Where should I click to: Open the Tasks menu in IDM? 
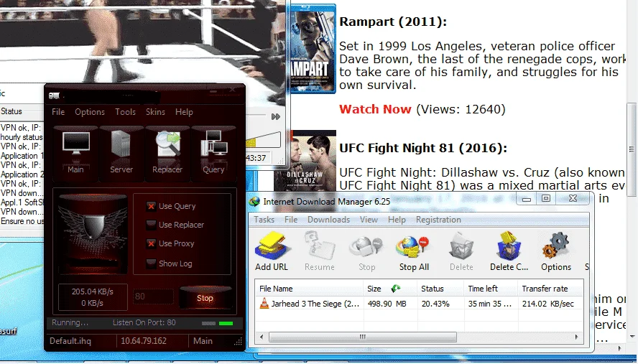(264, 220)
